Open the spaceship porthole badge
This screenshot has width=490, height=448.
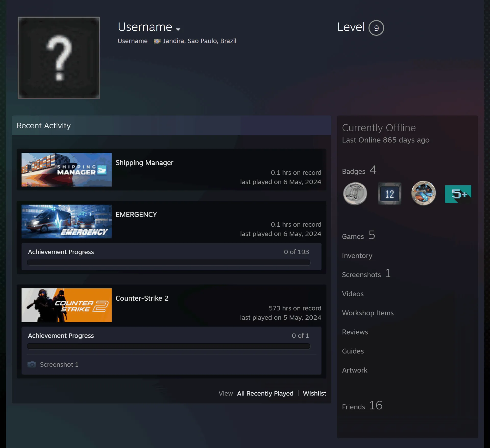423,193
